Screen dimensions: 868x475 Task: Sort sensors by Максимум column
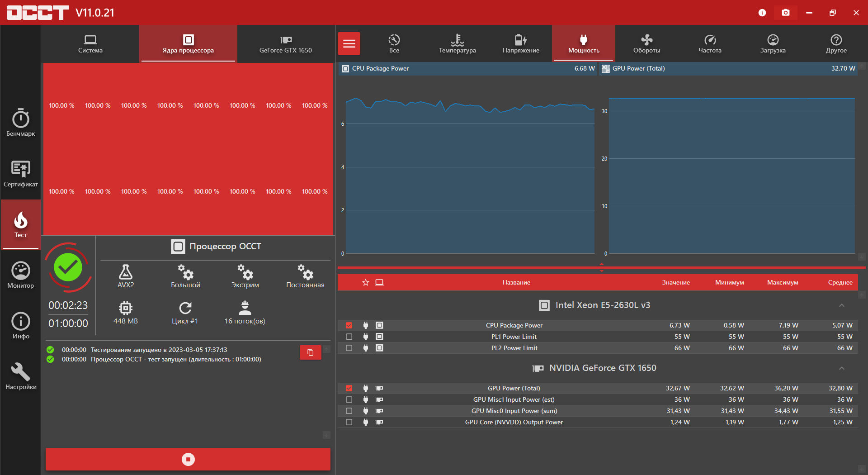point(783,282)
